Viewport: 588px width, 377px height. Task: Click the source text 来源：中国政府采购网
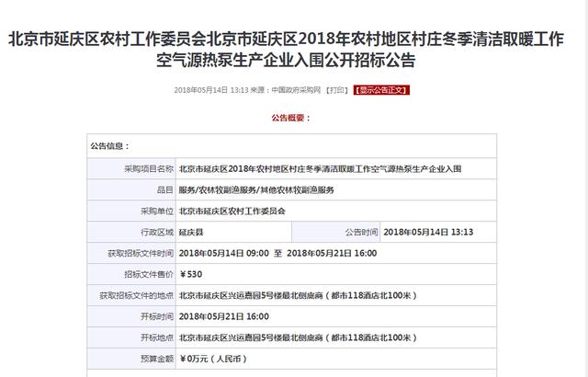click(286, 90)
